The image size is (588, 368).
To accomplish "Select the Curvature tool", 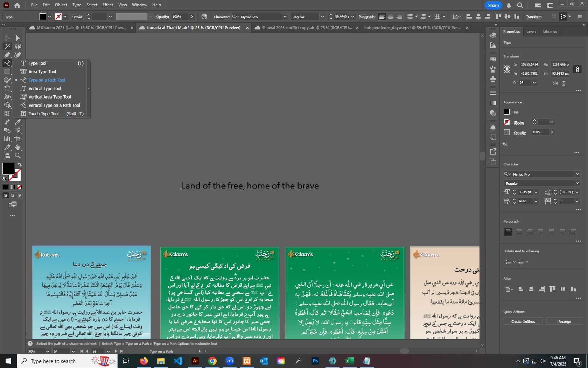I will tap(18, 55).
